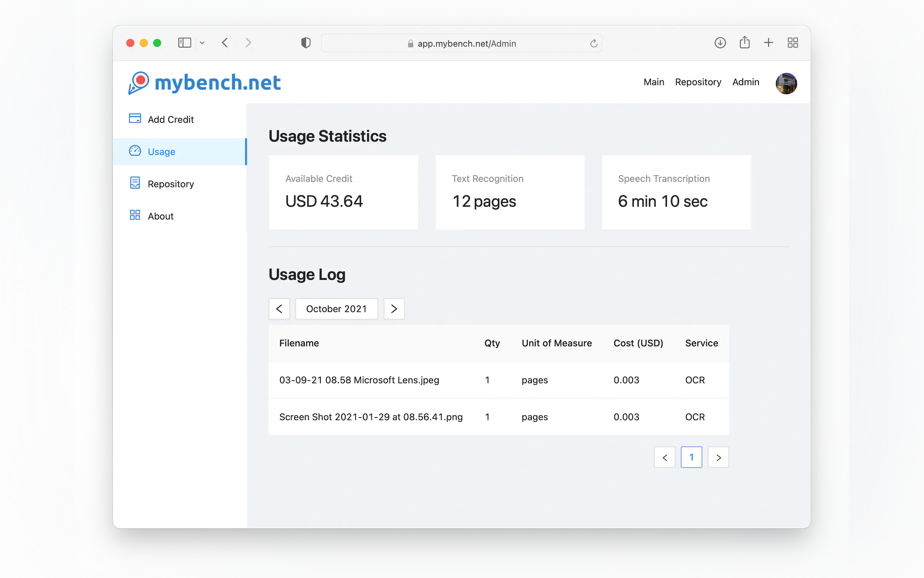Open the Safari downloads icon

[720, 43]
